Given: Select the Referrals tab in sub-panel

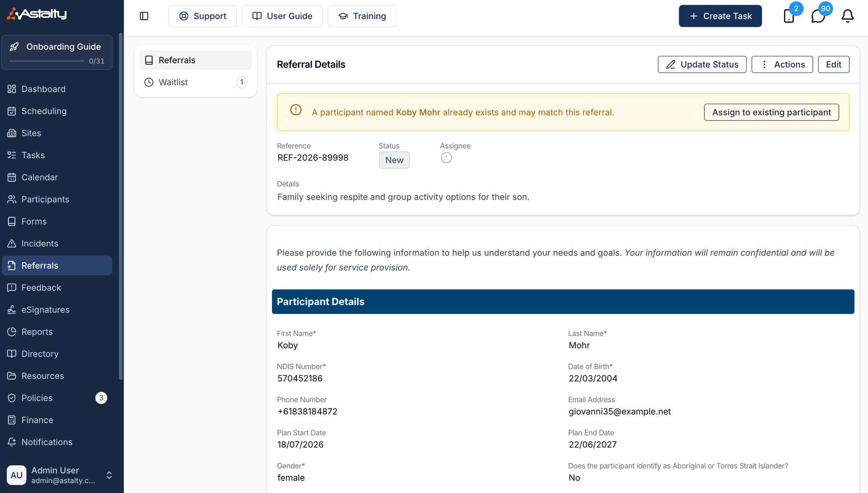Looking at the screenshot, I should (195, 60).
